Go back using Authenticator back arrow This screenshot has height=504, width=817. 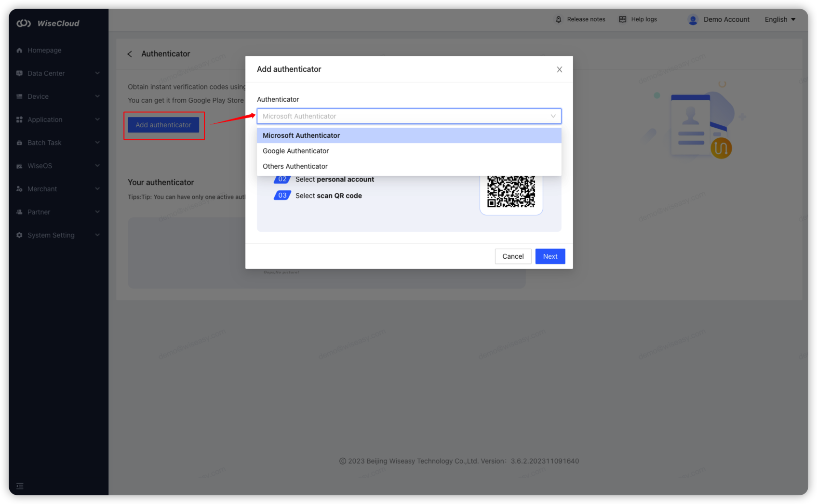(130, 54)
